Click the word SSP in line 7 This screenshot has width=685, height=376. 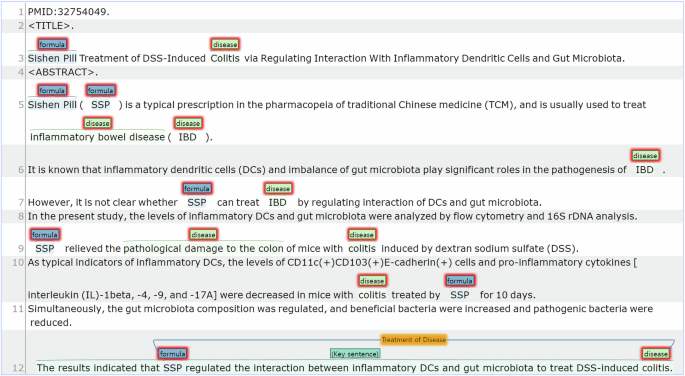[197, 203]
